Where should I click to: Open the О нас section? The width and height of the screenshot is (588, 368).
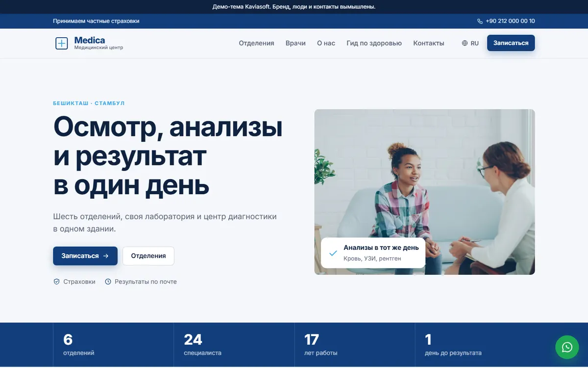326,43
